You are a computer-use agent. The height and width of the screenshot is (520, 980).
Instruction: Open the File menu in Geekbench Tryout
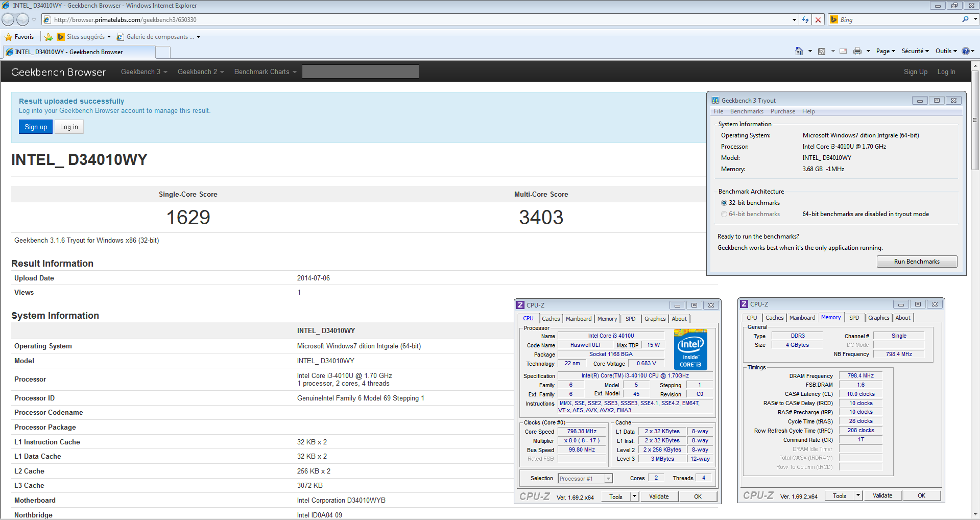point(719,111)
